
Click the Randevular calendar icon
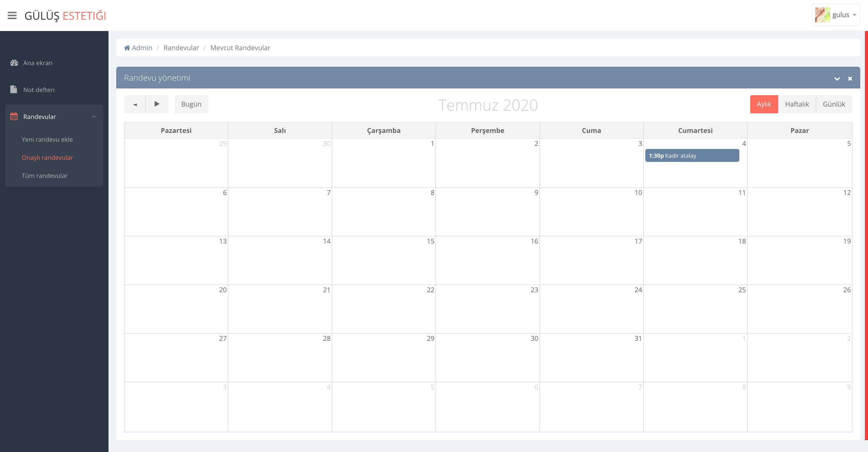click(x=14, y=116)
